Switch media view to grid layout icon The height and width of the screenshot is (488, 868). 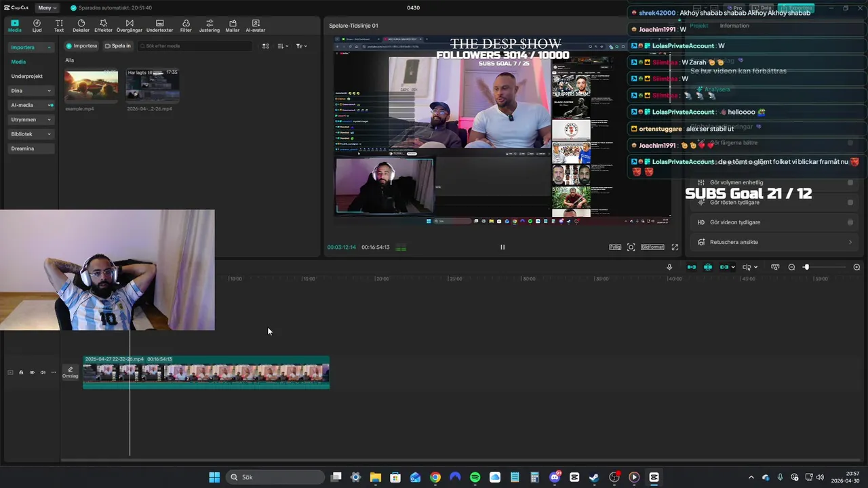(x=266, y=46)
